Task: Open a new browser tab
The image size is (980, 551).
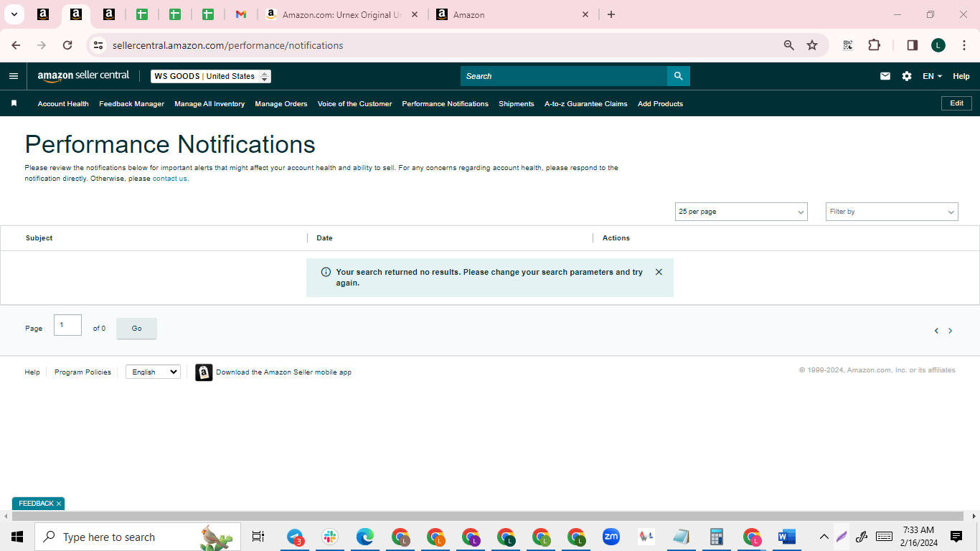Action: tap(611, 14)
